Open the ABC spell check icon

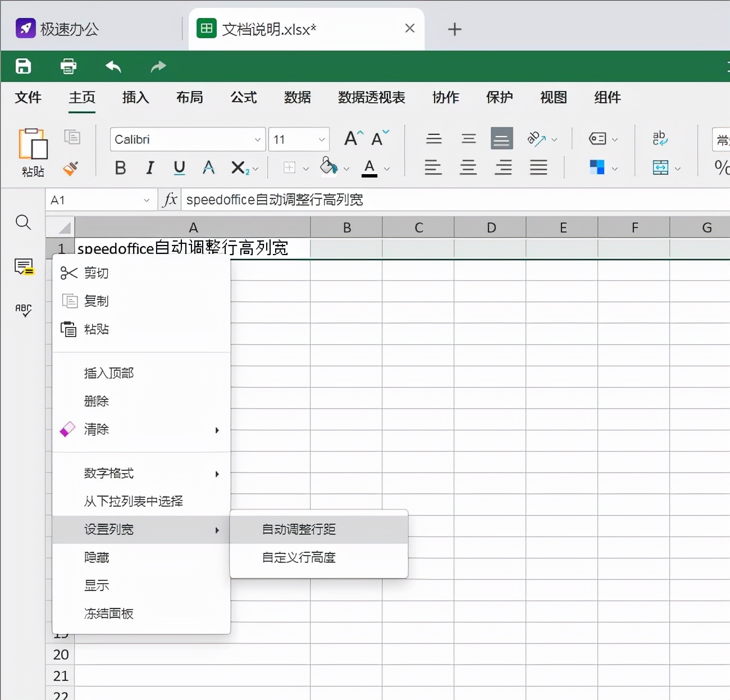24,310
